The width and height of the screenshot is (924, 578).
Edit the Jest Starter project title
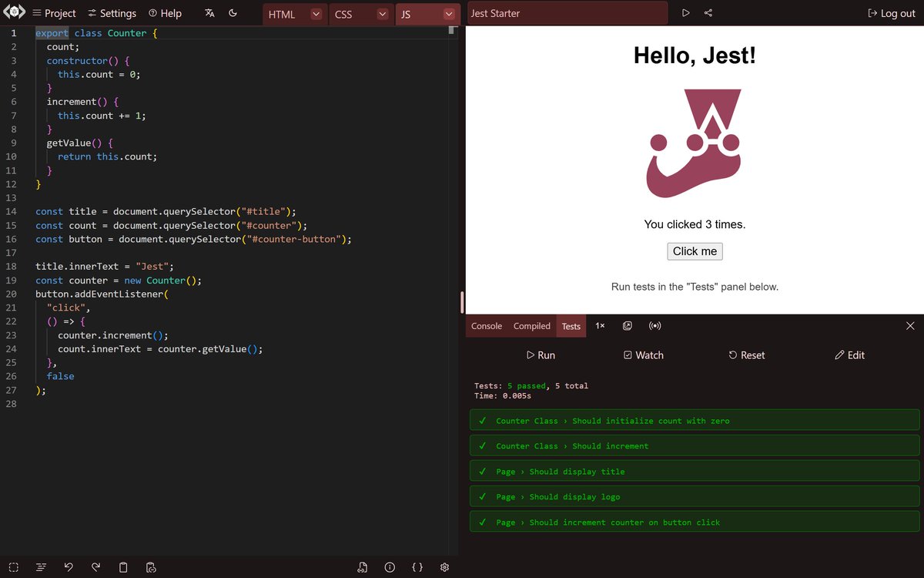pyautogui.click(x=567, y=13)
